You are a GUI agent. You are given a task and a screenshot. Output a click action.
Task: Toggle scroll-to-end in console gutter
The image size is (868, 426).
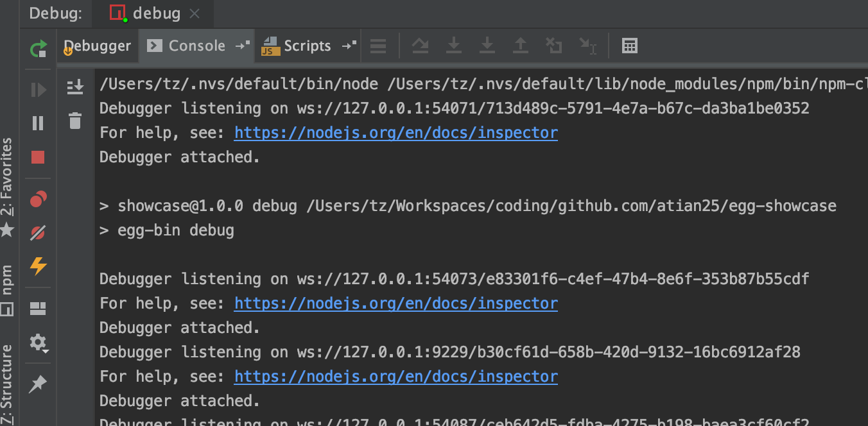[x=75, y=87]
